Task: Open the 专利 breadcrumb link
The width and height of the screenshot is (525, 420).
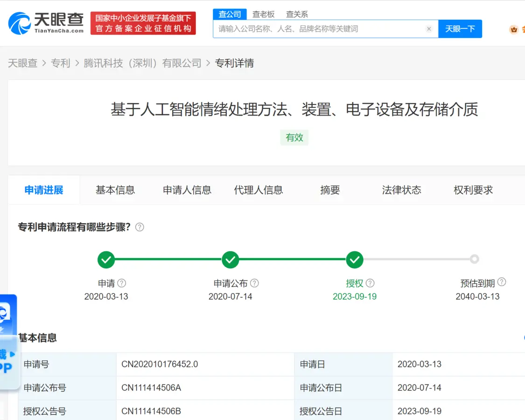Action: coord(61,63)
